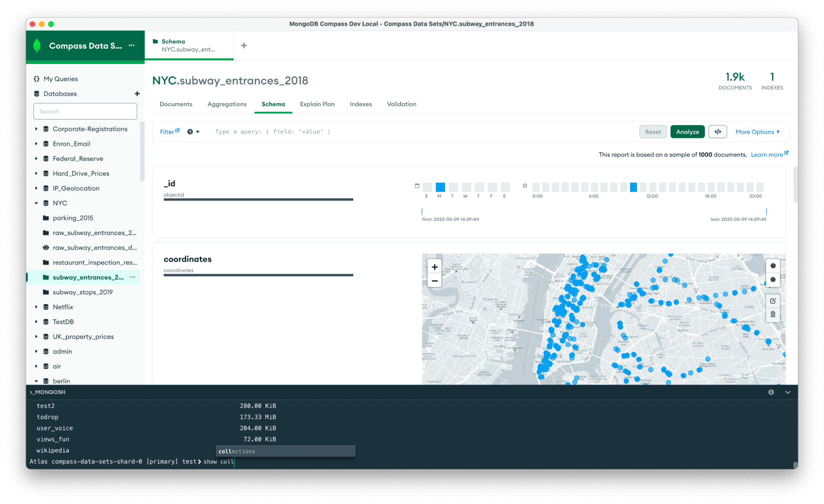The width and height of the screenshot is (824, 504).
Task: Expand the Netflix database
Action: point(36,307)
